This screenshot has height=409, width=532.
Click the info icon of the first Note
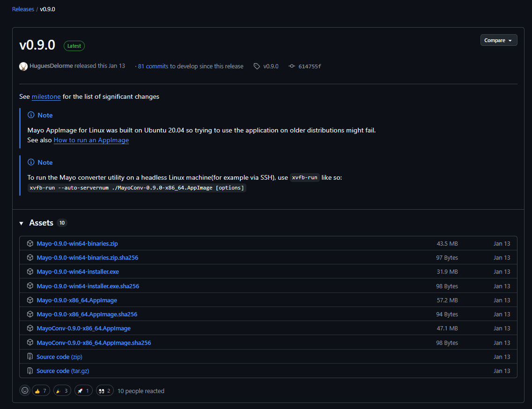[x=31, y=115]
